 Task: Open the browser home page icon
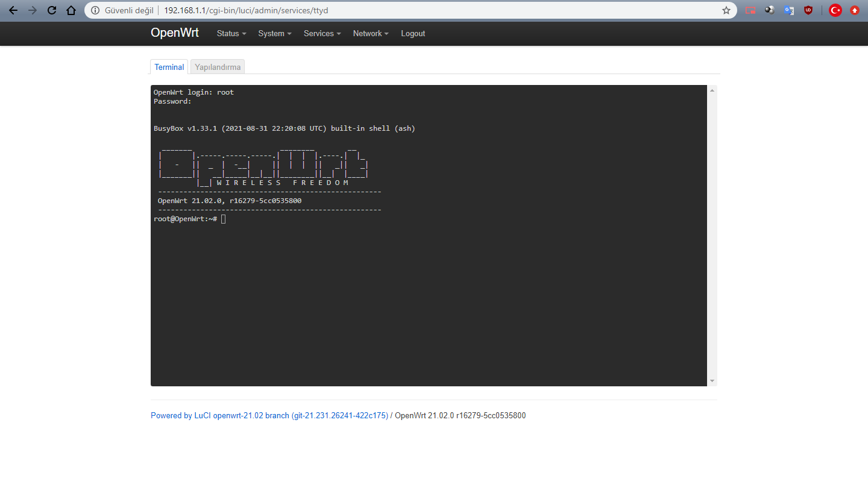click(x=71, y=10)
